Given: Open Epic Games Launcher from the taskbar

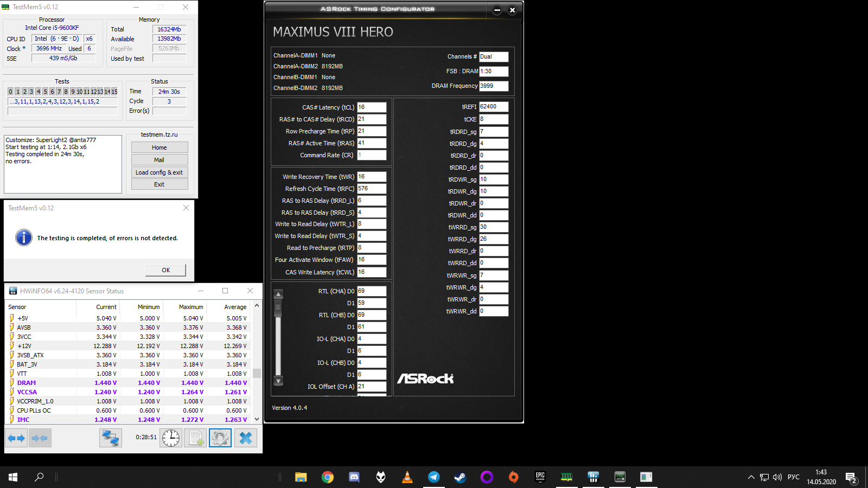Looking at the screenshot, I should [x=540, y=477].
